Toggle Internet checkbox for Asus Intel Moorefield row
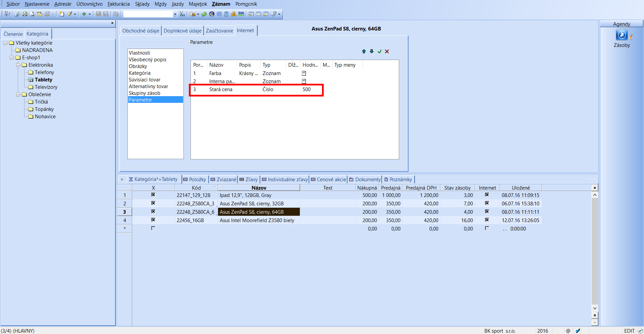This screenshot has width=644, height=334. point(487,220)
